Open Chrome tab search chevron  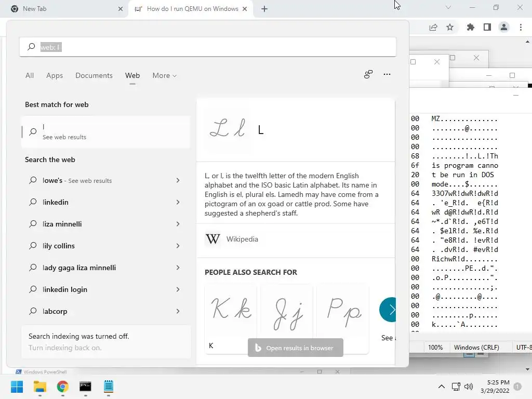[448, 7]
